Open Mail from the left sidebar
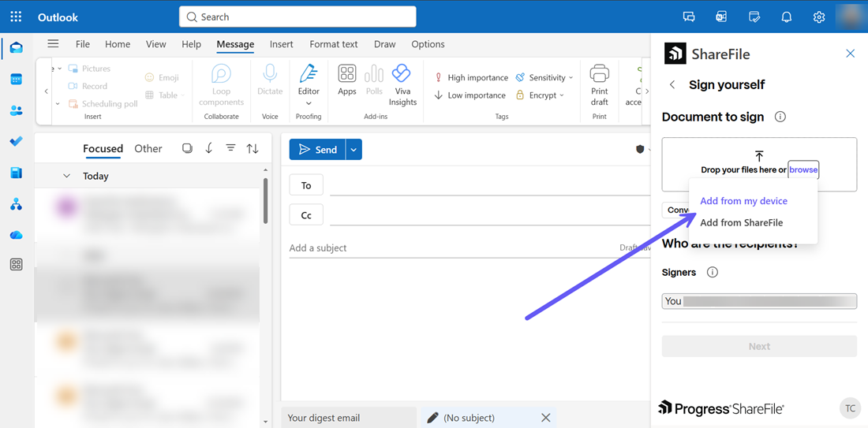The image size is (868, 428). [16, 47]
